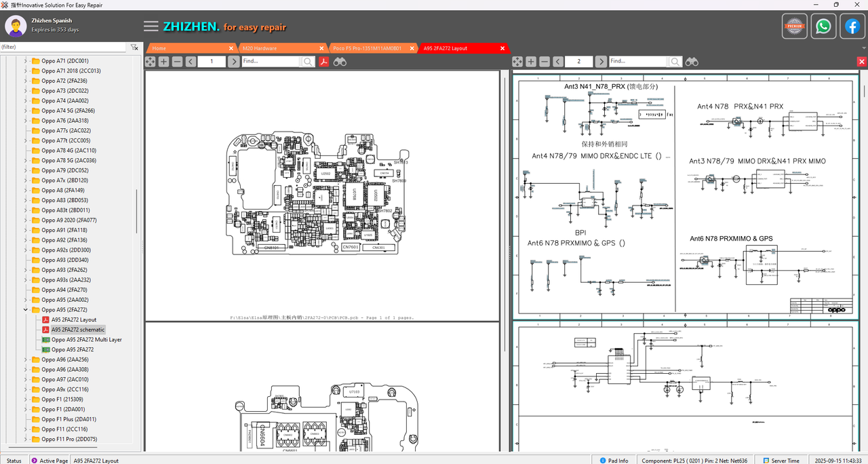868x464 pixels.
Task: Close the Home tab
Action: click(232, 48)
